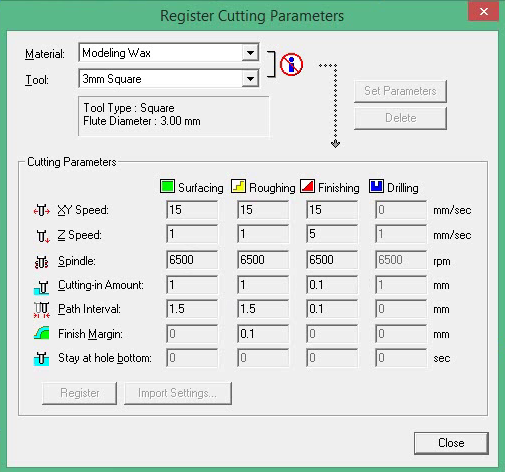Click the Path Interval label

pos(89,309)
